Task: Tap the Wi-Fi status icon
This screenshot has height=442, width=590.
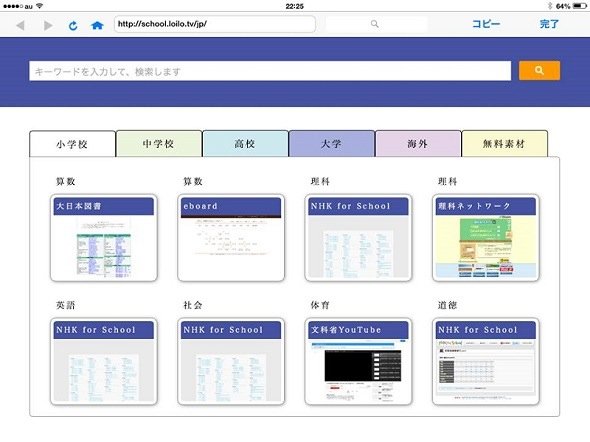Action: [40, 6]
